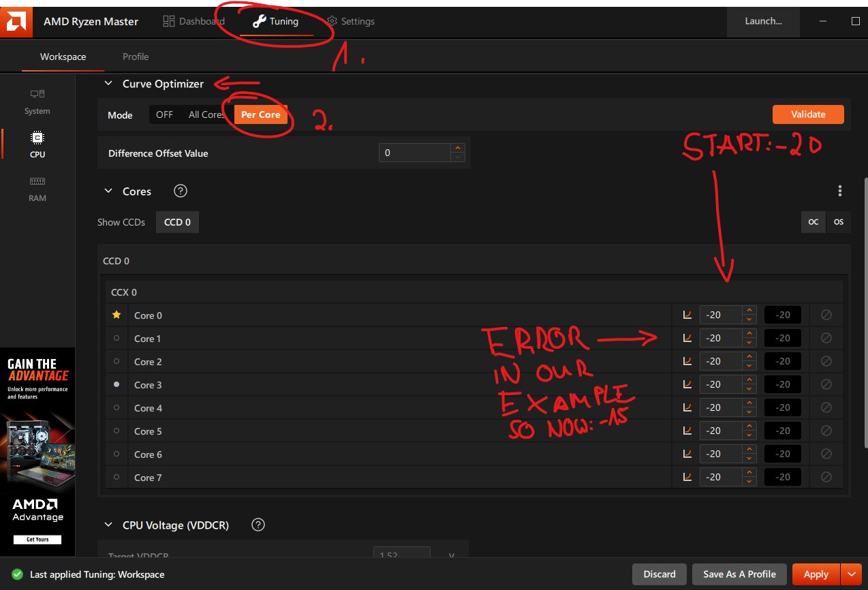Collapse the Cores section
The width and height of the screenshot is (868, 590).
pyautogui.click(x=108, y=191)
